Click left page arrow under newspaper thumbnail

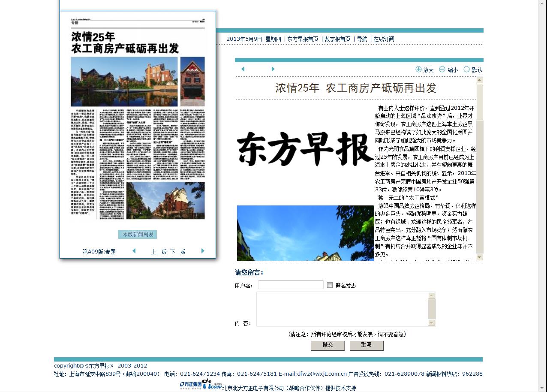pos(134,251)
